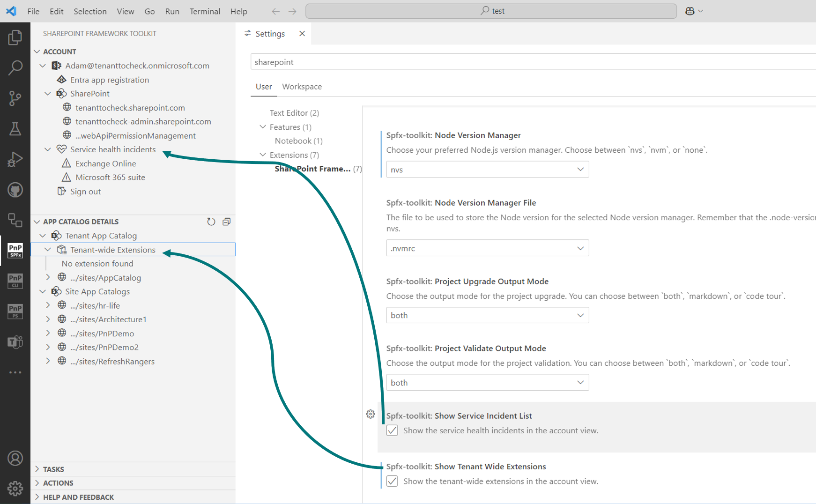Image resolution: width=816 pixels, height=504 pixels.
Task: Select Text Editor (2) settings category
Action: [294, 113]
